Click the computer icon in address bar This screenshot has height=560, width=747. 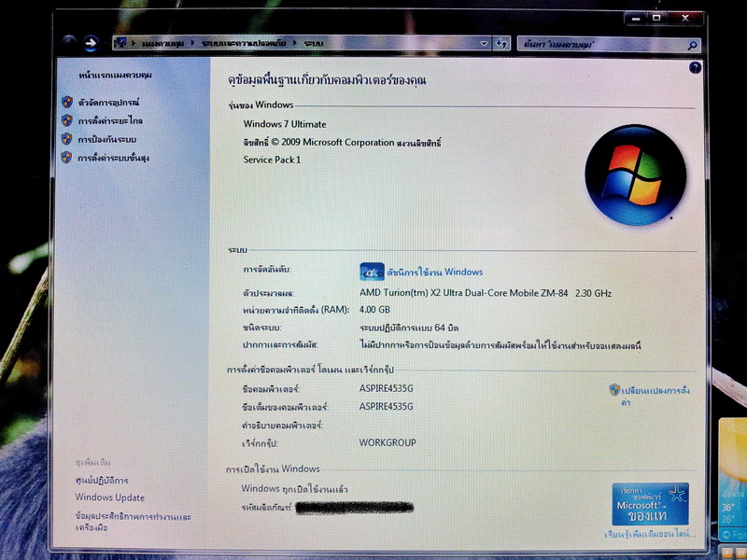point(121,43)
